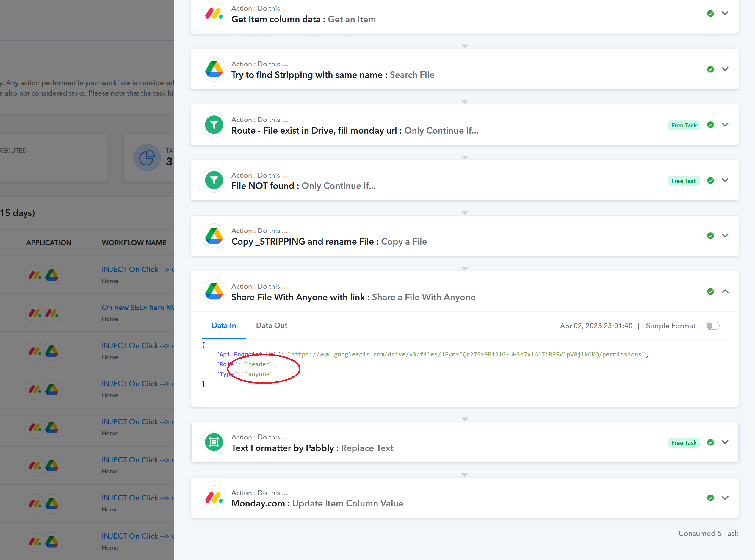The height and width of the screenshot is (560, 755).
Task: Expand the File NOT found step chevron
Action: tap(725, 180)
